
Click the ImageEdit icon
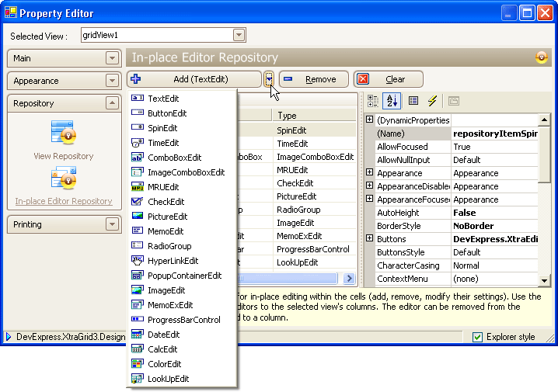point(138,290)
